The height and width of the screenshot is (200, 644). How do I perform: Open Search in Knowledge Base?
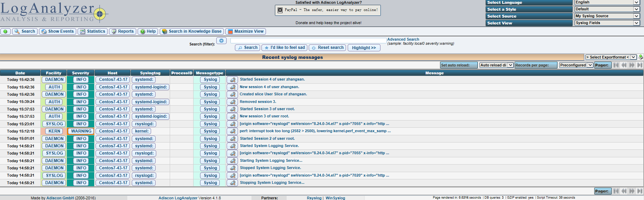coord(192,31)
